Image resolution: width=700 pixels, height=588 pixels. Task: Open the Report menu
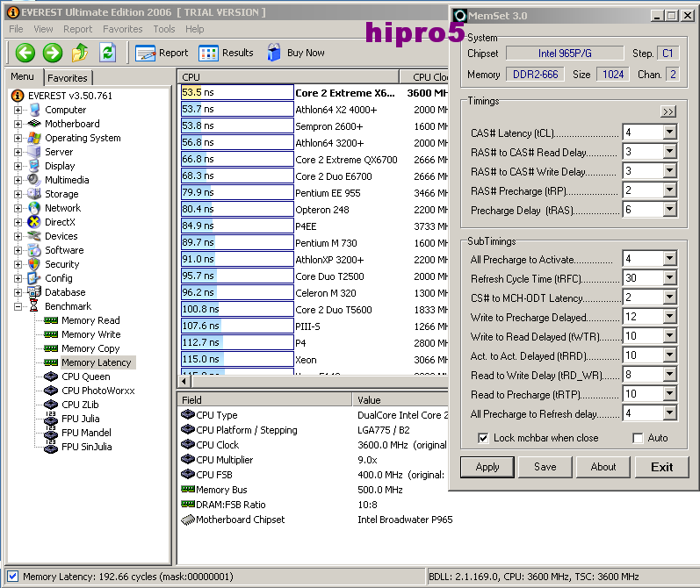tap(77, 29)
